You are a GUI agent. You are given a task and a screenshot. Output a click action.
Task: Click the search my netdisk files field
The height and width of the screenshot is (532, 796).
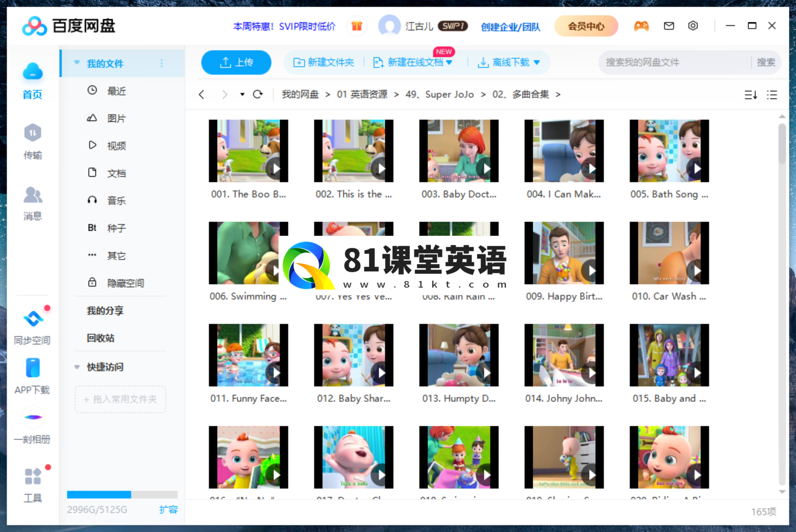(x=674, y=62)
